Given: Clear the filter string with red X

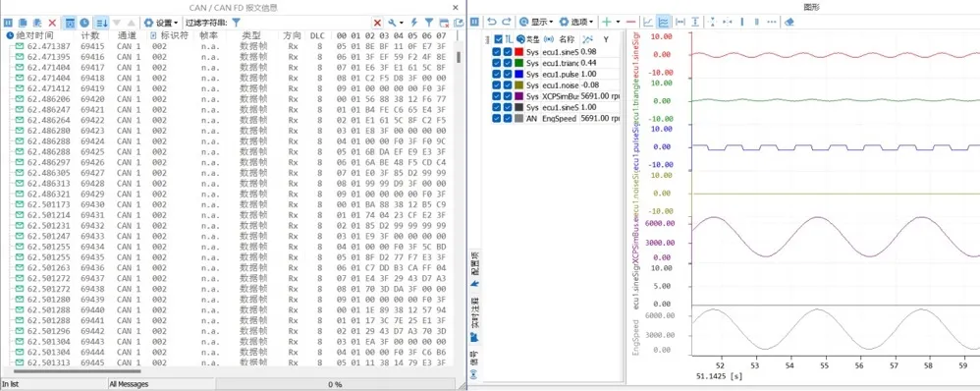Looking at the screenshot, I should (x=377, y=23).
